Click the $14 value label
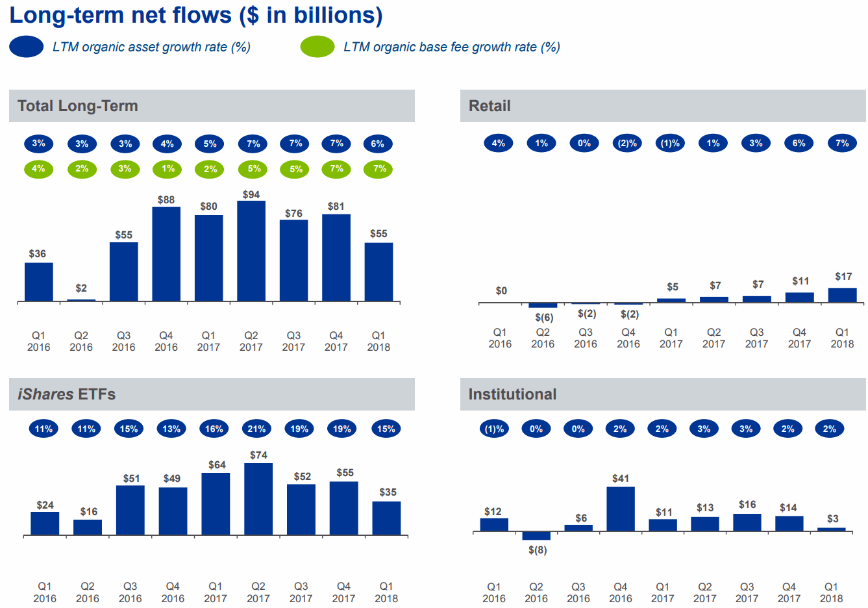 coord(788,508)
